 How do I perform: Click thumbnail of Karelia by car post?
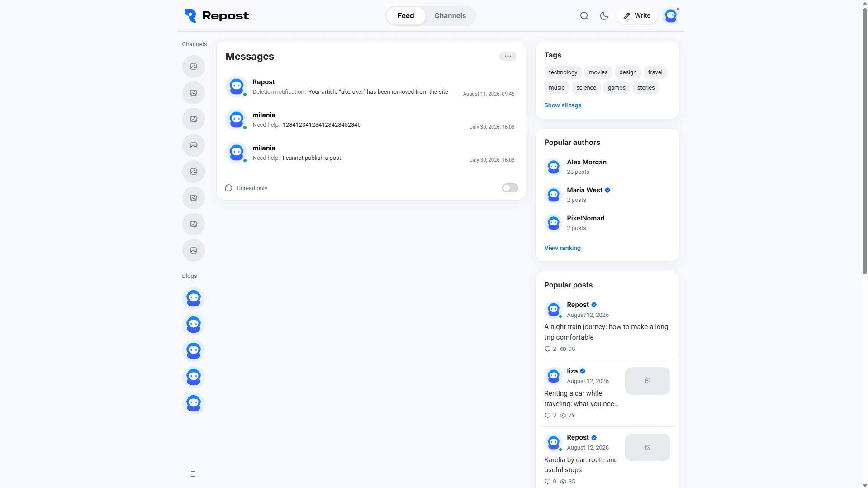647,448
